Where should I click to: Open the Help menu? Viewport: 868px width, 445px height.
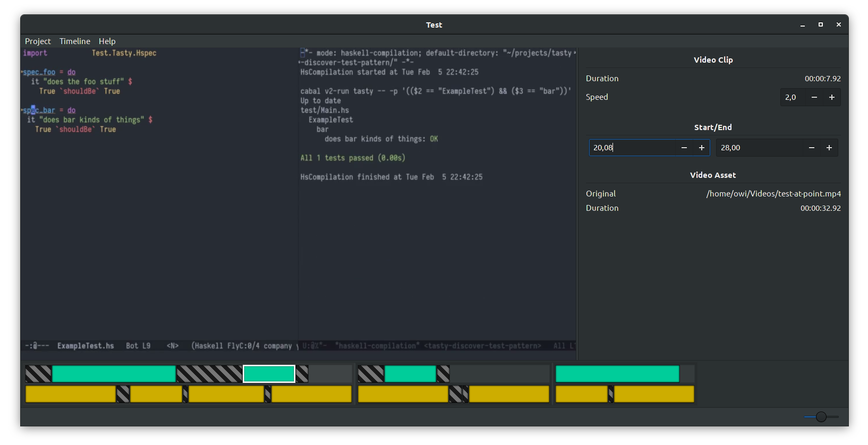pos(107,41)
